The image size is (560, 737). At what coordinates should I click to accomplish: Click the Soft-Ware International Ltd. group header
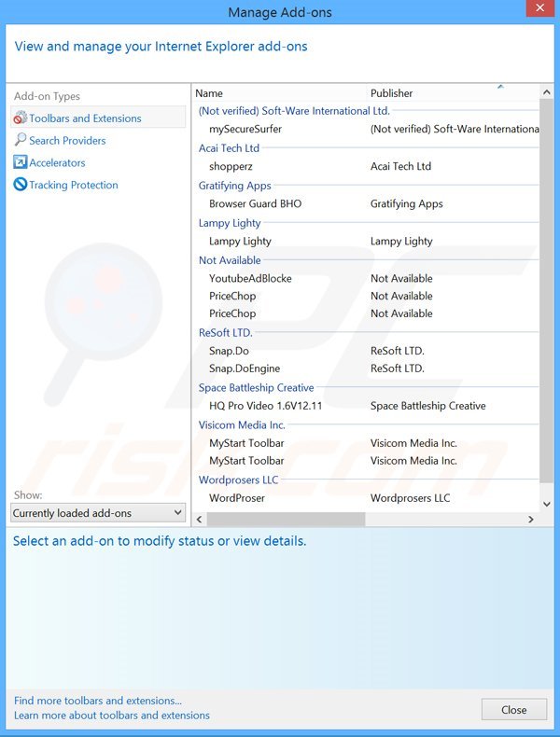tap(294, 111)
